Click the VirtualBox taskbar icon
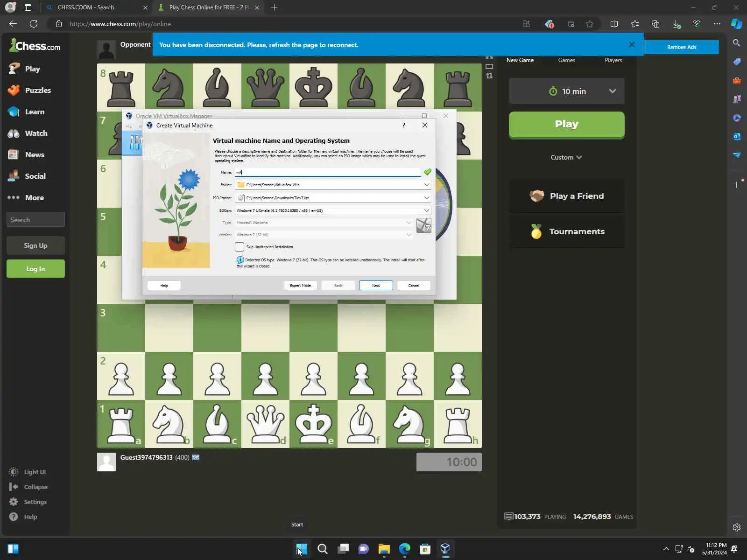Image resolution: width=747 pixels, height=560 pixels. (445, 549)
